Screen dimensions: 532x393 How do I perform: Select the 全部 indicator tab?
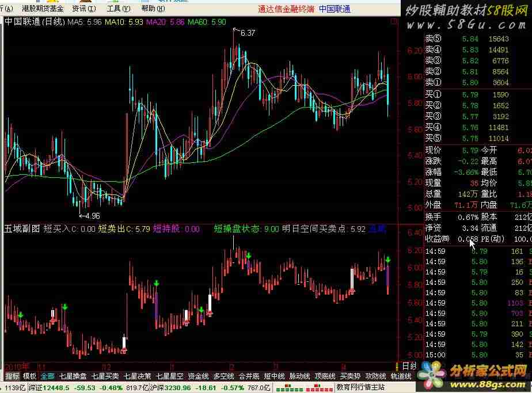(x=47, y=376)
